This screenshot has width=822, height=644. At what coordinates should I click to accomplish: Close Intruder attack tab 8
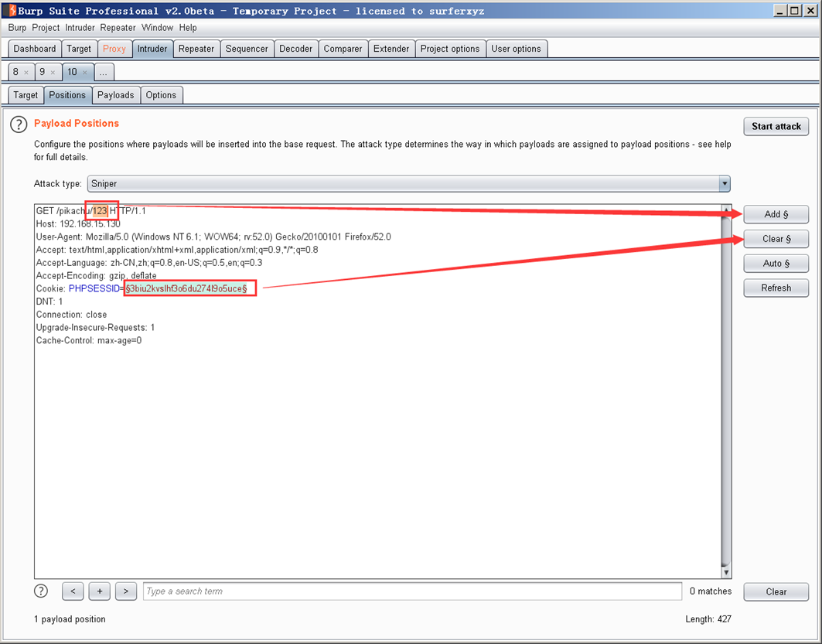tap(26, 73)
